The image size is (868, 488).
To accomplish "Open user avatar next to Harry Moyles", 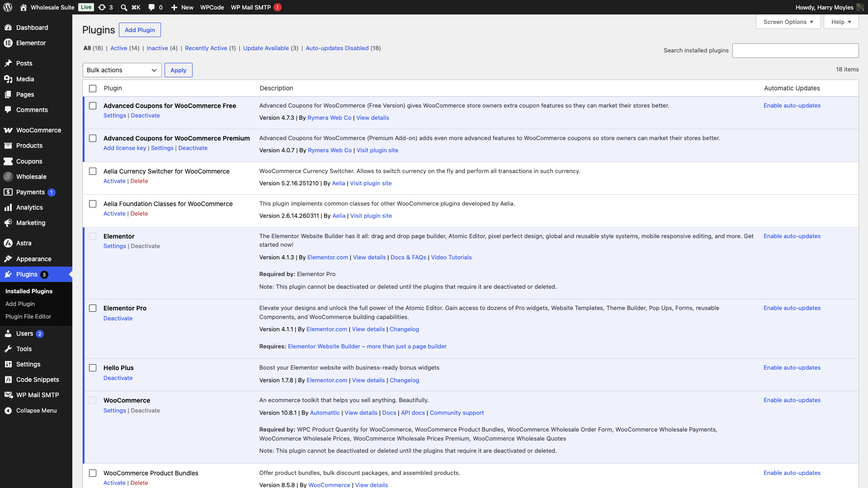I will point(860,7).
